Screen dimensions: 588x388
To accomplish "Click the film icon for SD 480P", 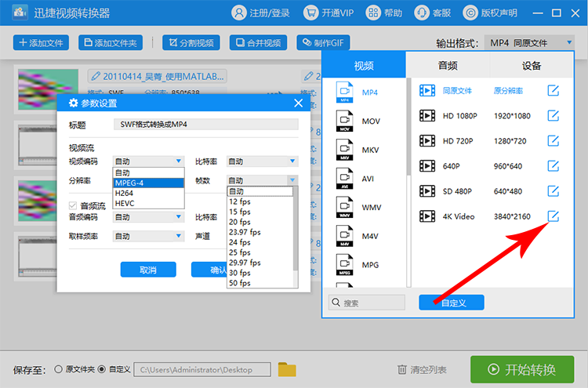I will click(x=427, y=190).
